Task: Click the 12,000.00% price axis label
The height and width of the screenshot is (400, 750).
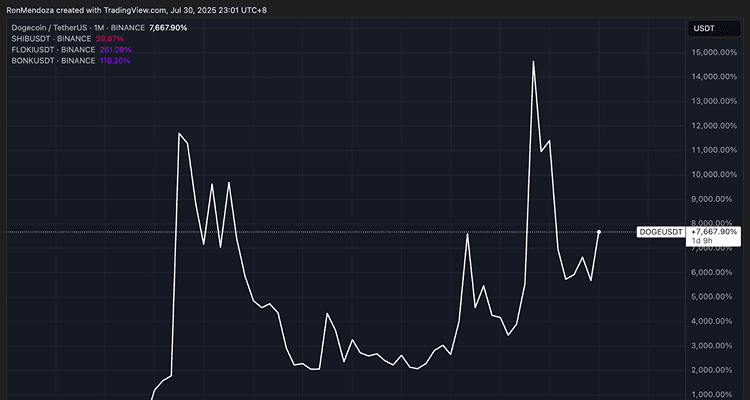Action: coord(714,126)
